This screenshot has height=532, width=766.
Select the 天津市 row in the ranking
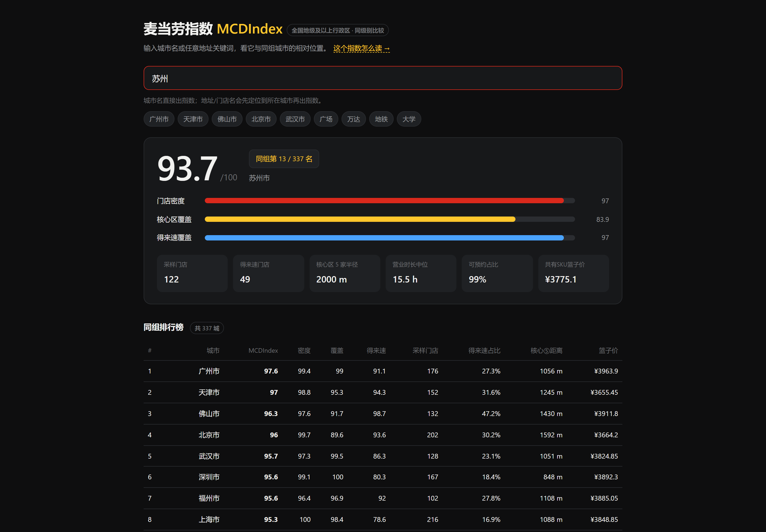tap(383, 392)
